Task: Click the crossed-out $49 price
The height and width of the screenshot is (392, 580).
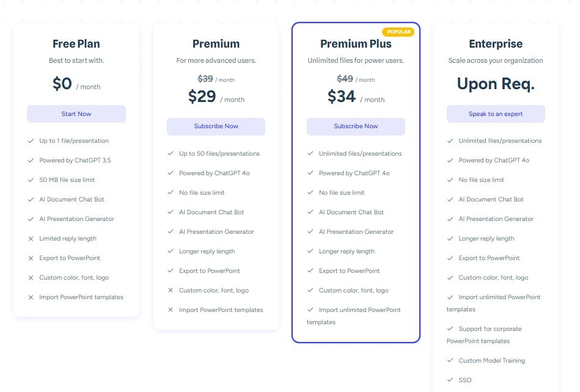Action: pos(345,79)
